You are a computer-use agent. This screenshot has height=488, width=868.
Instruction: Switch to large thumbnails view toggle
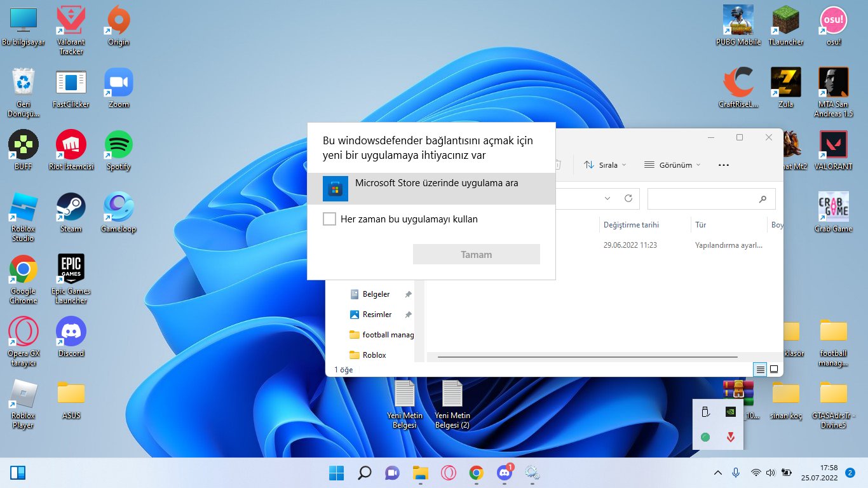point(774,369)
